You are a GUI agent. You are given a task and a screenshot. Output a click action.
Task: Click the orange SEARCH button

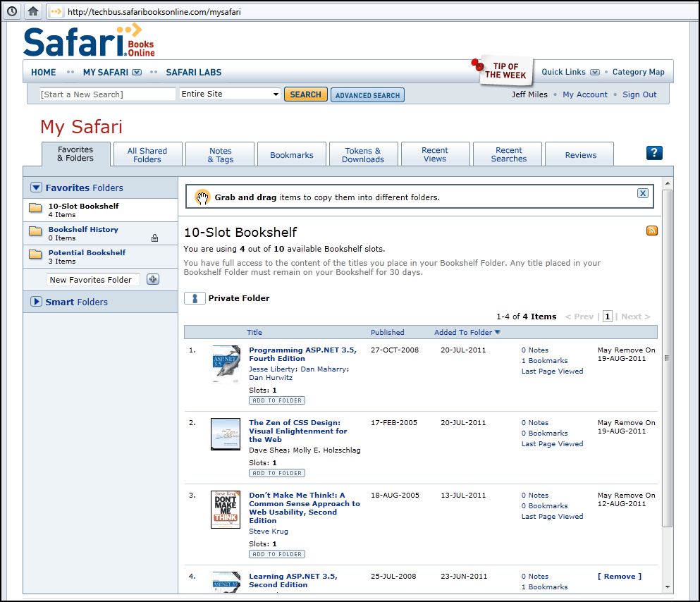coord(306,94)
